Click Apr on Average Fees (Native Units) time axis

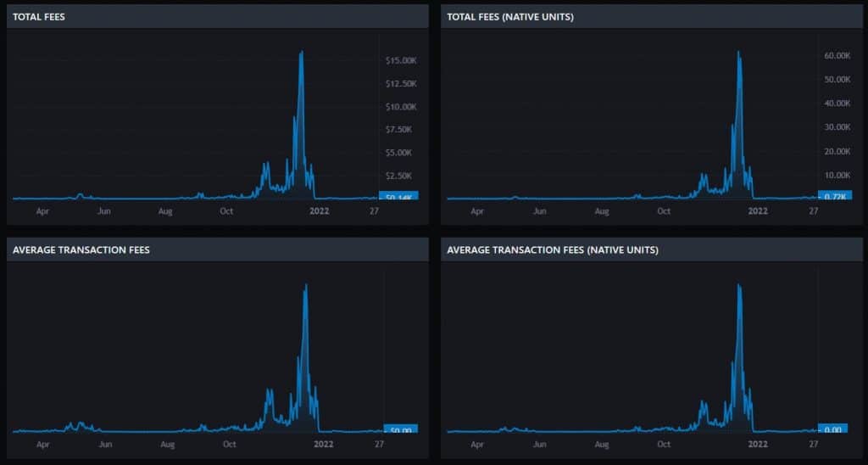click(477, 444)
